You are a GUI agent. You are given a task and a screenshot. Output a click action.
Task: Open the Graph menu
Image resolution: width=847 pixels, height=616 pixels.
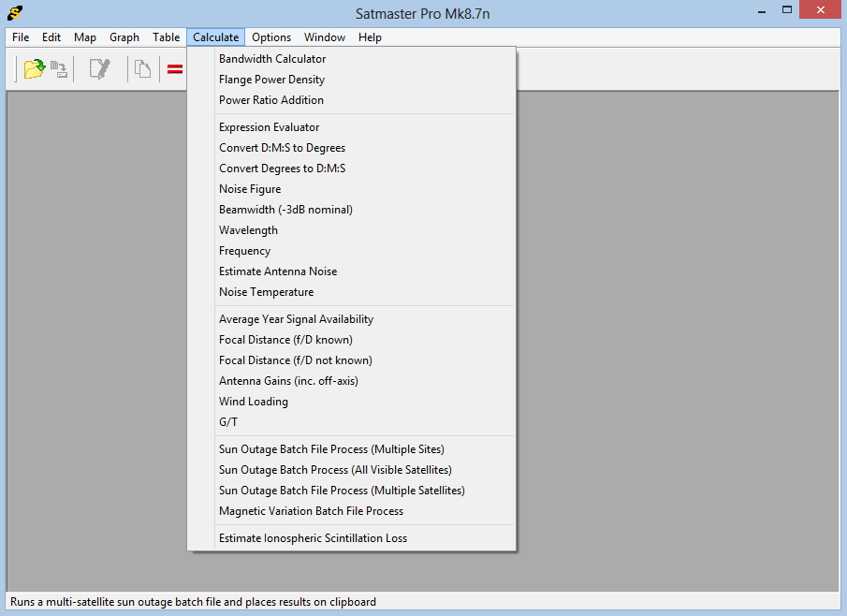point(124,37)
